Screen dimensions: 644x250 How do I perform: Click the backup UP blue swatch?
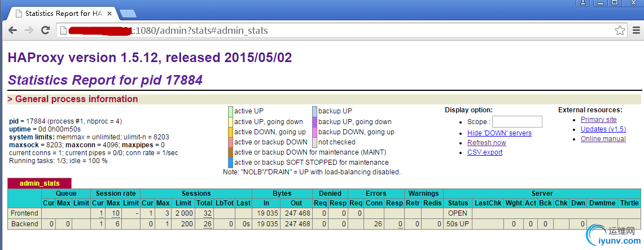point(314,111)
